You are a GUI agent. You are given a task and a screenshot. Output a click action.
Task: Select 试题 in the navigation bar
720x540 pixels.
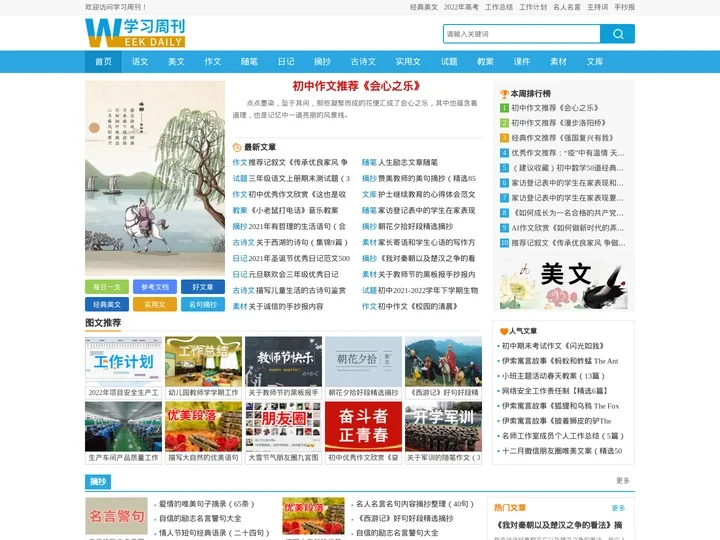coord(449,62)
